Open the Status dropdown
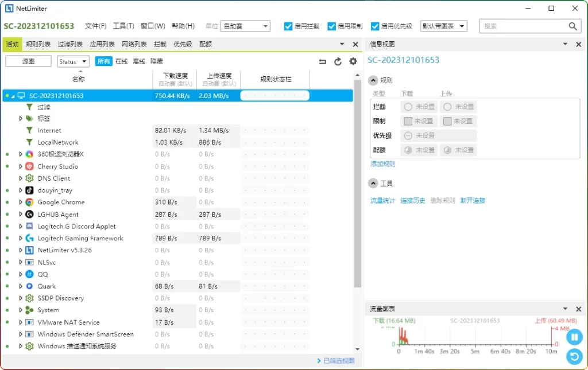Viewport: 588px width, 370px height. click(x=73, y=61)
